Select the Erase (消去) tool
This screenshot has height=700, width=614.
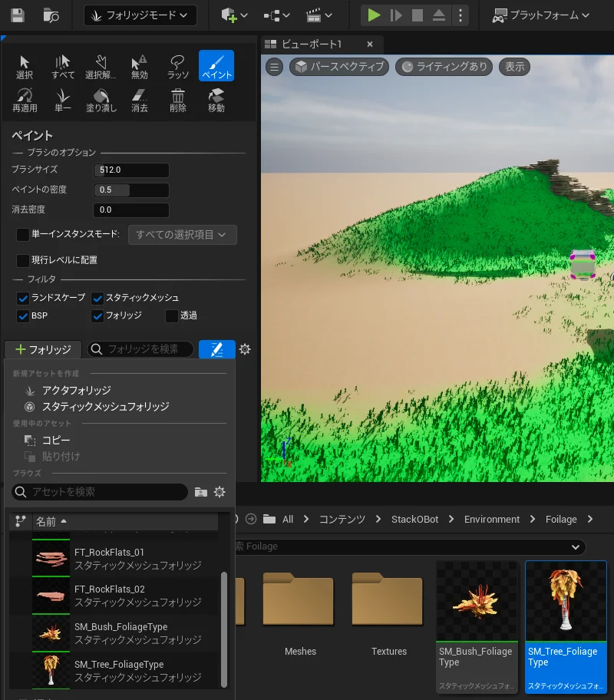pyautogui.click(x=140, y=99)
